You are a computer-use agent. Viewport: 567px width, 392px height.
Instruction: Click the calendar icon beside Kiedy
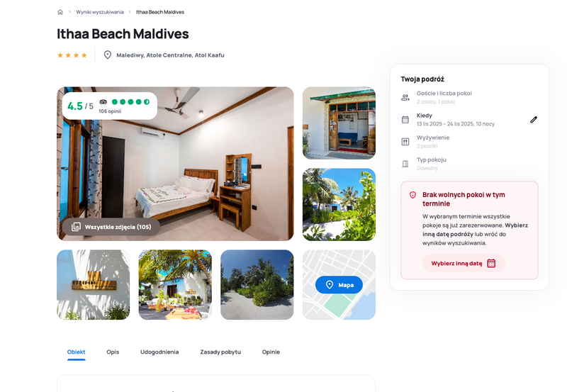(405, 120)
